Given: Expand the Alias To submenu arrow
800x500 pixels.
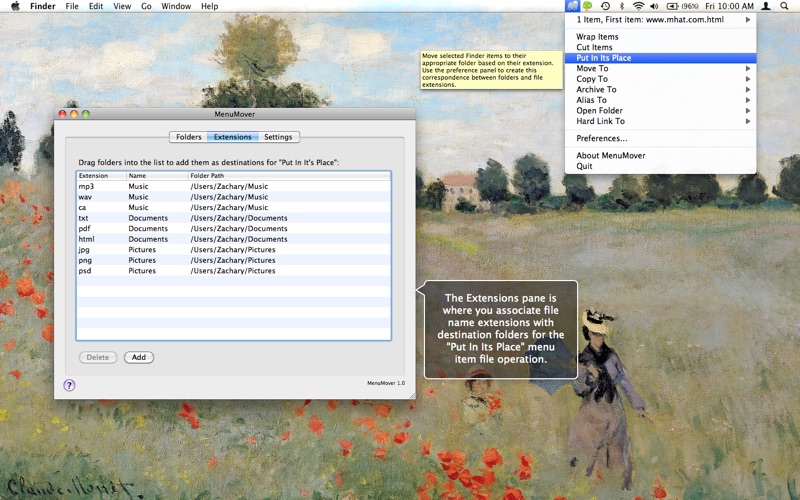Looking at the screenshot, I should 748,100.
